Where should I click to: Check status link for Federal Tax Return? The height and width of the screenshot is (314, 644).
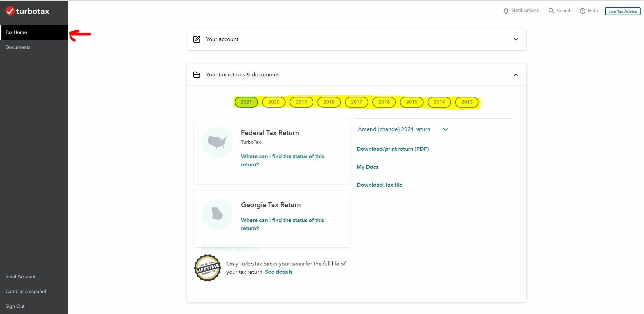[282, 161]
